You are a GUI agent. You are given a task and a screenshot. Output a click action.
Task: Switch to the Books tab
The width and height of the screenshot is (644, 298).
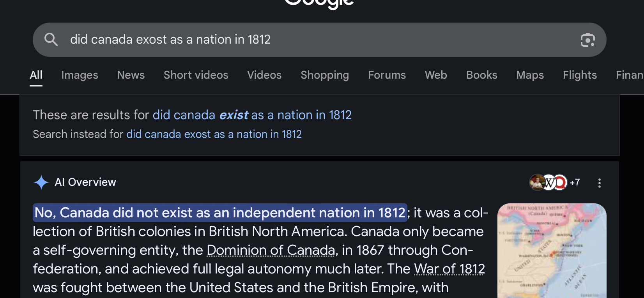point(481,75)
